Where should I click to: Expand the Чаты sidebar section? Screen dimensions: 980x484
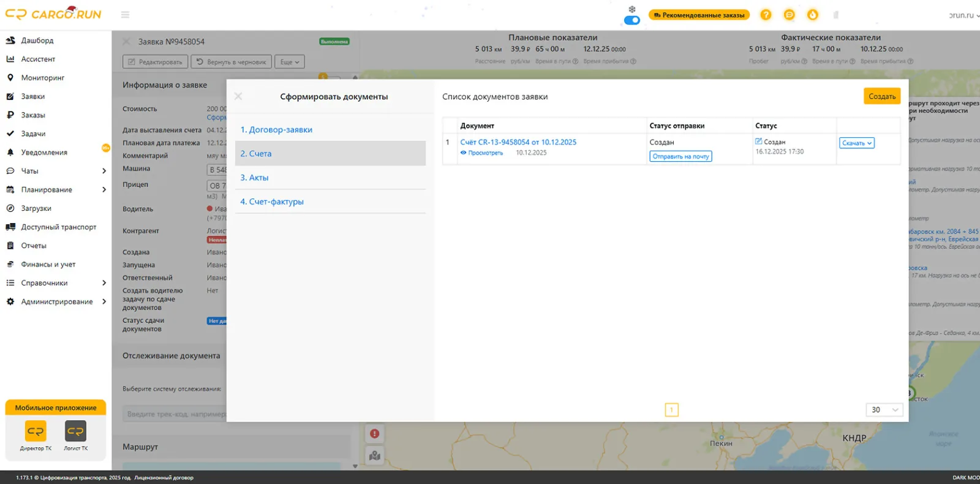(x=104, y=171)
